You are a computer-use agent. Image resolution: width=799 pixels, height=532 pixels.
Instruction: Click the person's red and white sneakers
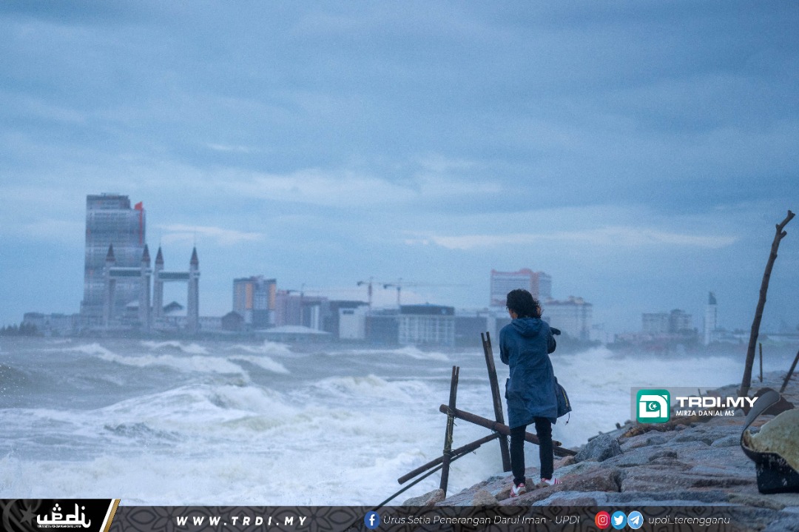tap(533, 486)
